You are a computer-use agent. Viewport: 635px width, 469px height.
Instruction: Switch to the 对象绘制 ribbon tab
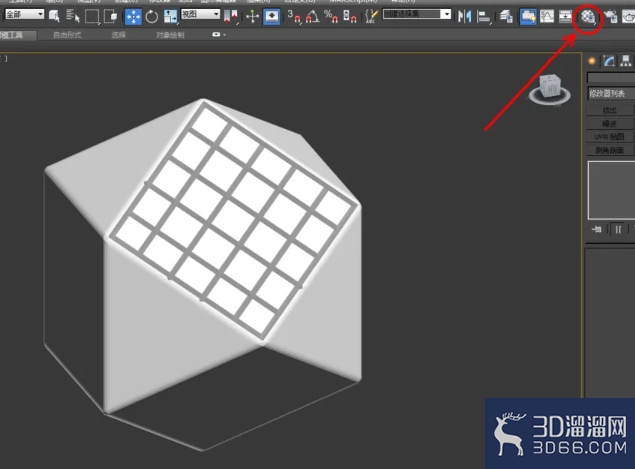pyautogui.click(x=170, y=35)
